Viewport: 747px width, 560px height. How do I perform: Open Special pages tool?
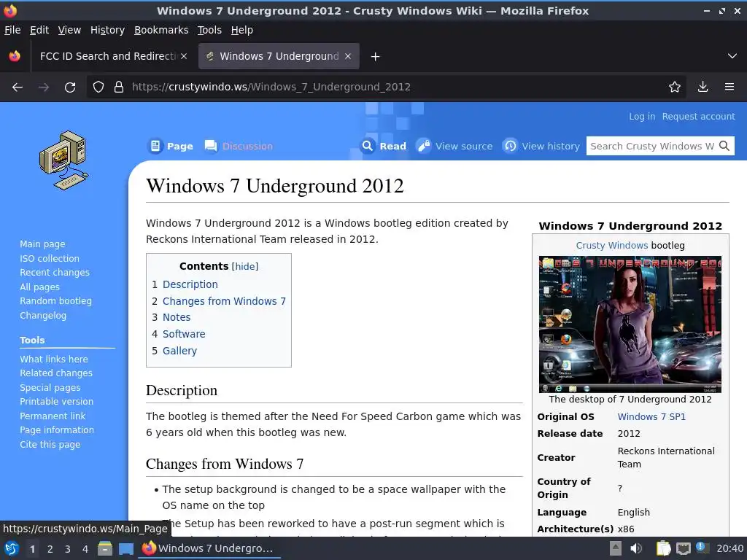click(x=50, y=388)
